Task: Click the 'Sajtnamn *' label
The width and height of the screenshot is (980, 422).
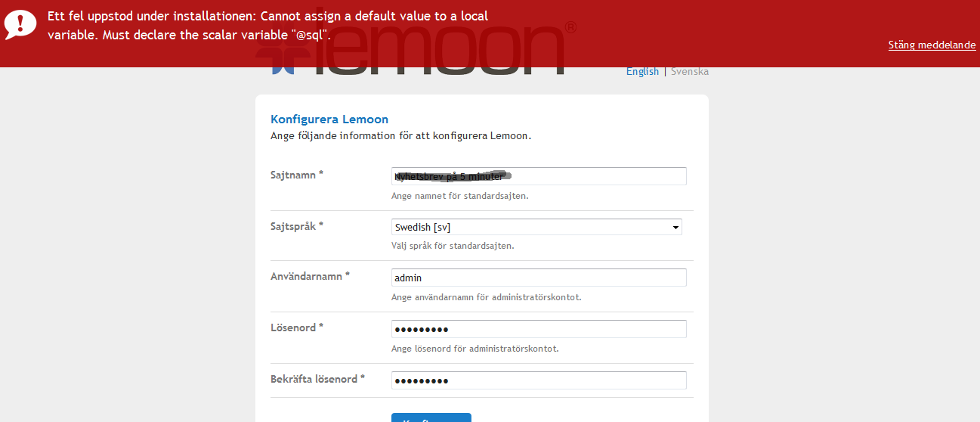Action: coord(297,175)
